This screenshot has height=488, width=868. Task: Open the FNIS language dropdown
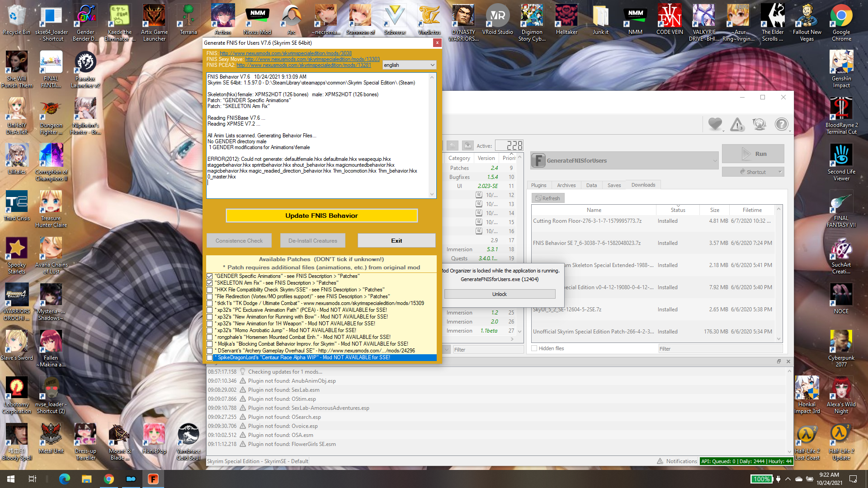409,65
